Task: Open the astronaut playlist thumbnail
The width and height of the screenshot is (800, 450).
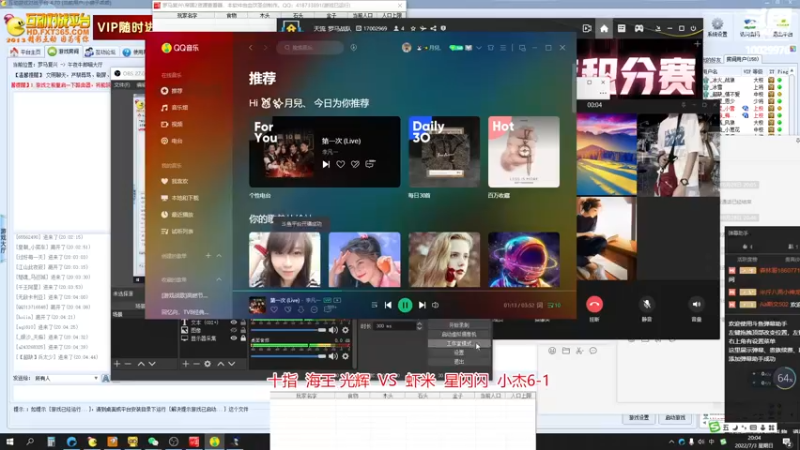Action: (523, 260)
